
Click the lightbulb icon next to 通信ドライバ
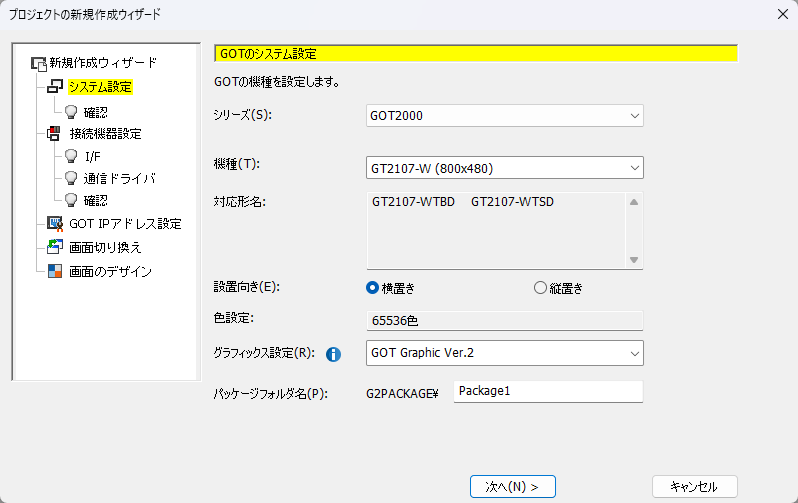coord(71,178)
